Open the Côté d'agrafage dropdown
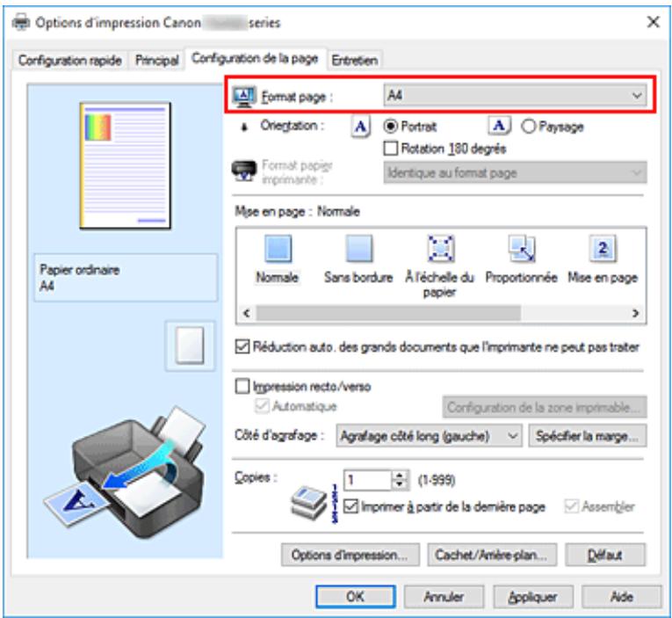Viewport: 672px width, 618px height. (429, 436)
